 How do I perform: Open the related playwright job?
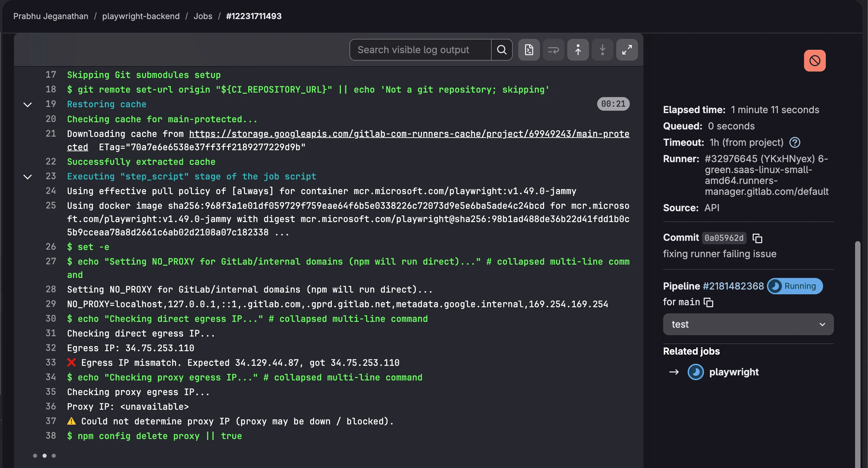coord(734,372)
